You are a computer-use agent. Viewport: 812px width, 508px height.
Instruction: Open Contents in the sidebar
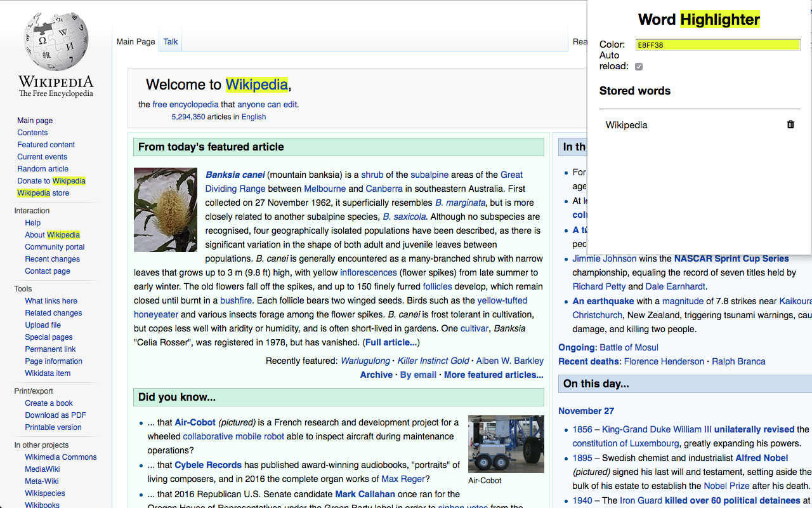pos(32,133)
